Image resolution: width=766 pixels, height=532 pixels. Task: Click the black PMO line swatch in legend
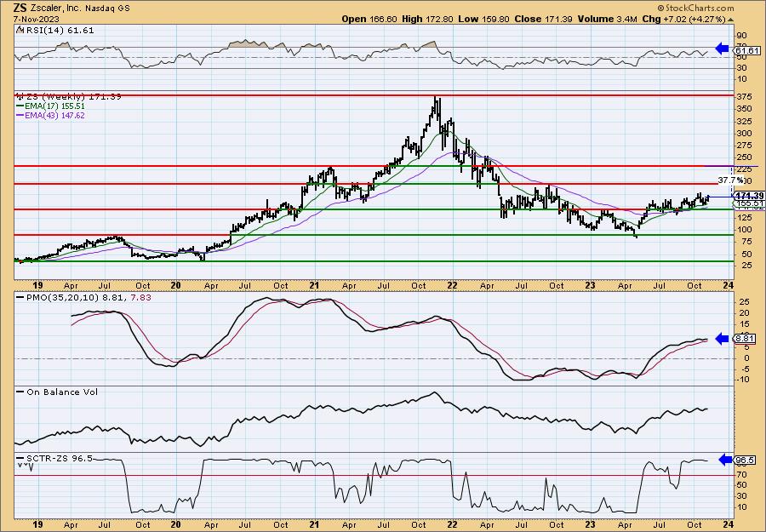pyautogui.click(x=20, y=297)
